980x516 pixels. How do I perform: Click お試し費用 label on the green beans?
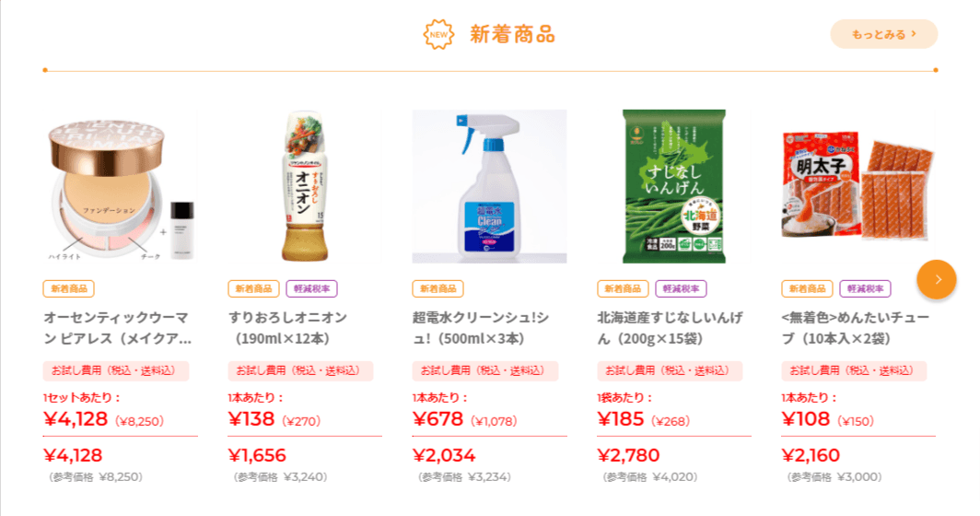click(670, 371)
